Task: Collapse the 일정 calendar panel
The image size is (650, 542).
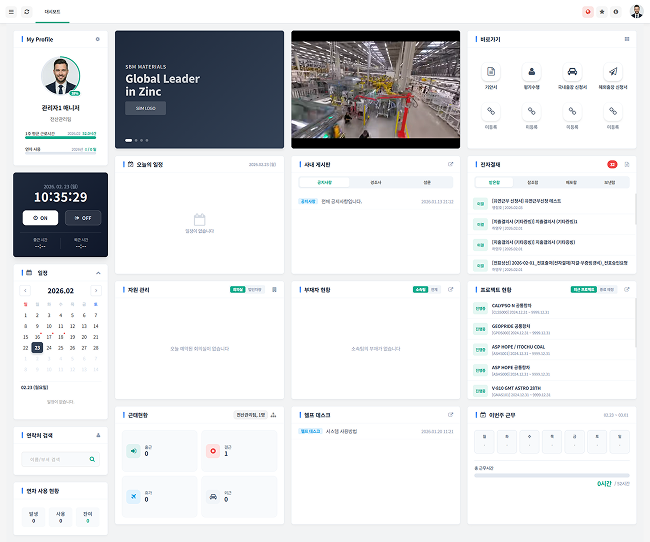Action: 98,272
